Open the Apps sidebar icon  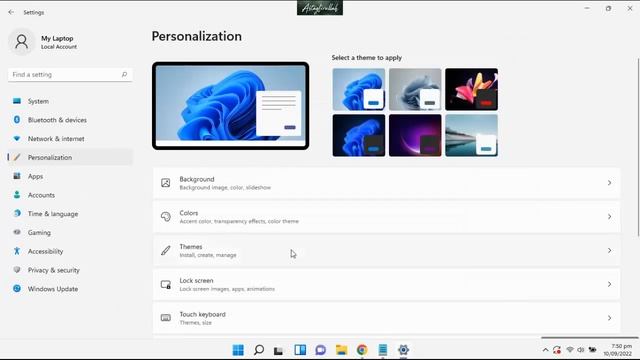(x=17, y=176)
